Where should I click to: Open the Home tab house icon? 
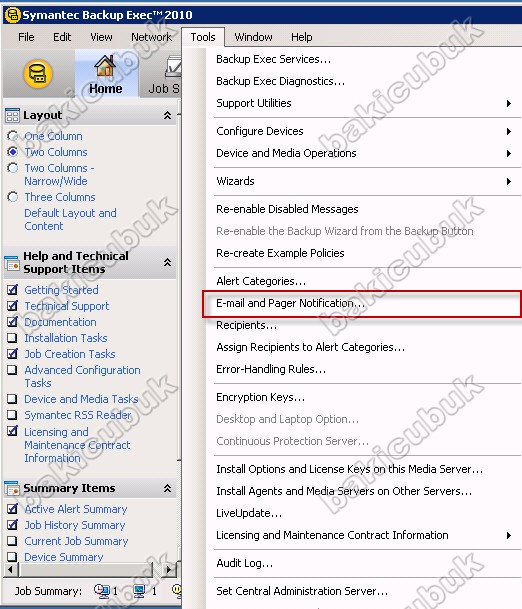click(x=105, y=66)
